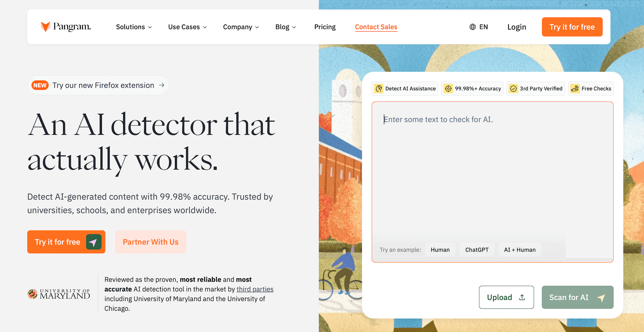Click the Scan for AI send icon
This screenshot has width=644, height=332.
[601, 298]
